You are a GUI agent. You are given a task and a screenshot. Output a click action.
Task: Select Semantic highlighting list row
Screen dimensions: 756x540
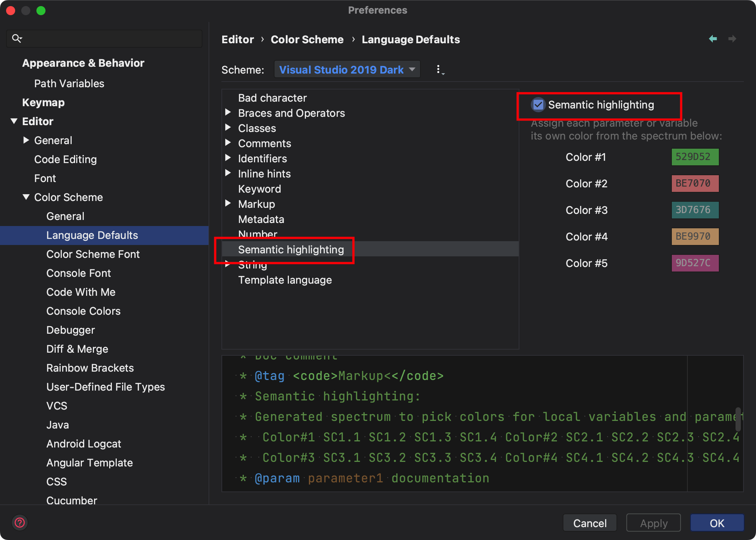(370, 249)
